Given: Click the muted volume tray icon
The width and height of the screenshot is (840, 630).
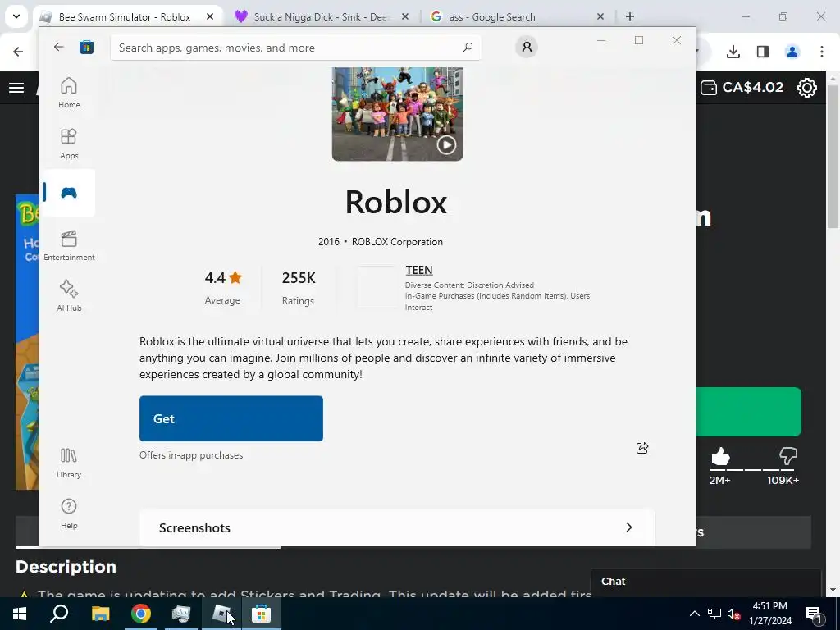Looking at the screenshot, I should pyautogui.click(x=733, y=614).
